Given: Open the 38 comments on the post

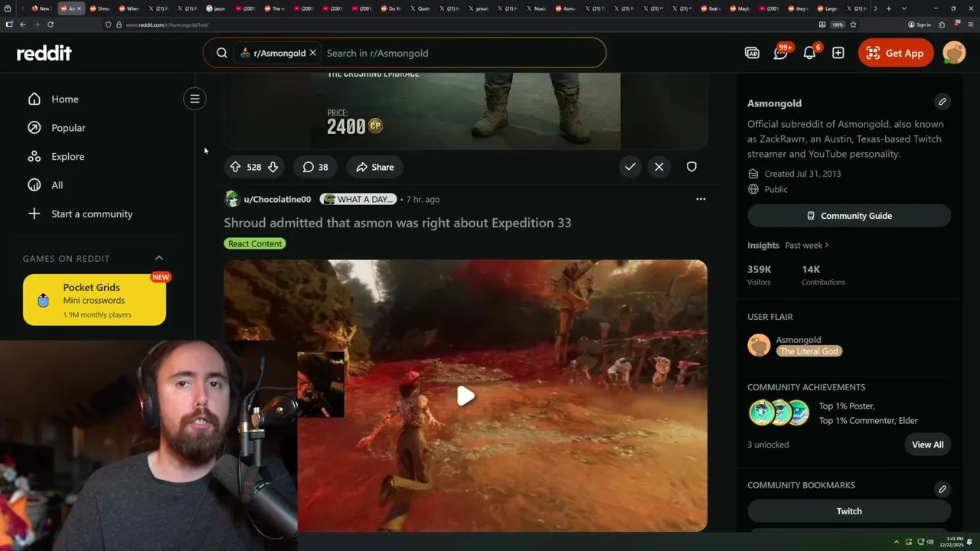Looking at the screenshot, I should (x=315, y=167).
